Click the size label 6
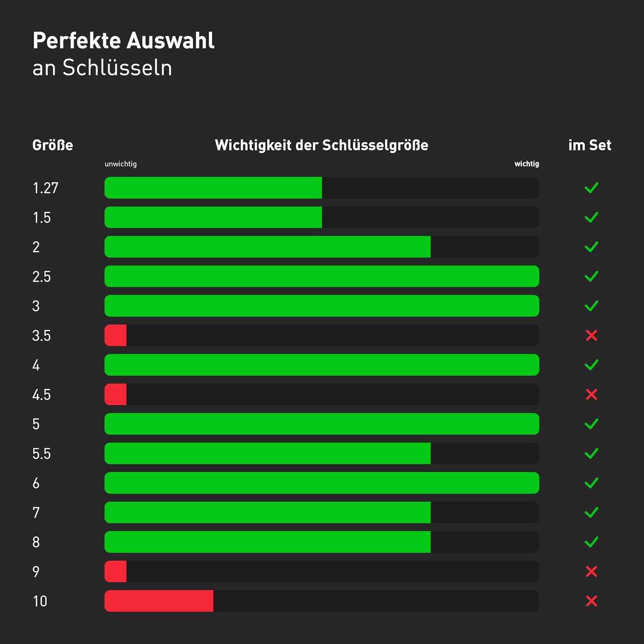Image resolution: width=644 pixels, height=644 pixels. 36,483
